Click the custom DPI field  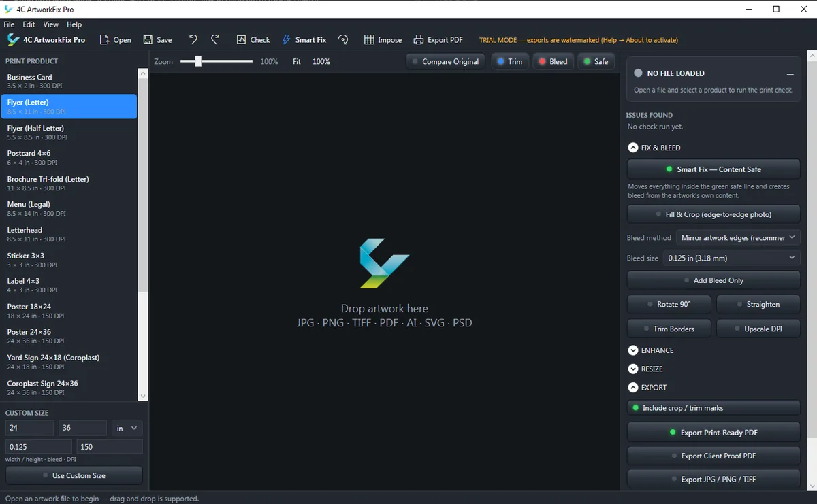(x=110, y=447)
